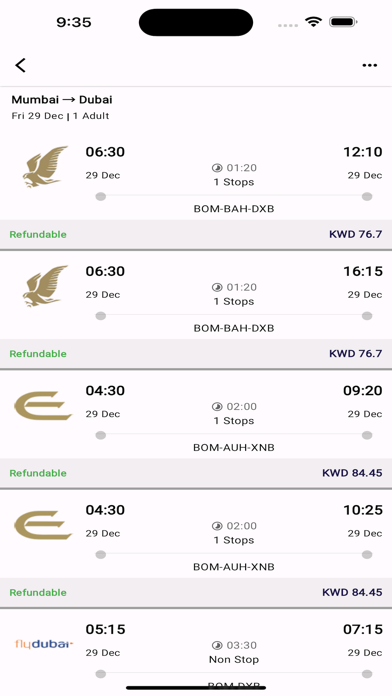
Task: Pick the KWD 84.45 fare arriving 09:20
Action: [352, 473]
